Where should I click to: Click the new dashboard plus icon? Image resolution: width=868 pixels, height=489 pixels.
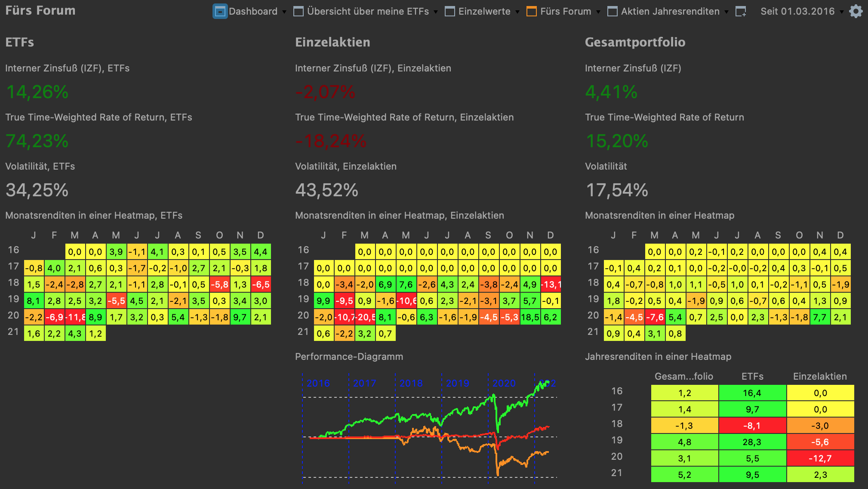click(741, 12)
